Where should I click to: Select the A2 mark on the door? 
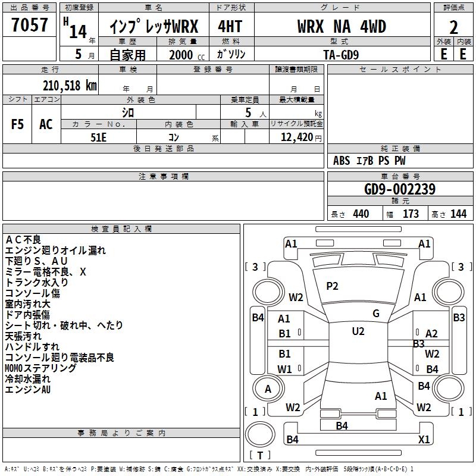[431, 334]
